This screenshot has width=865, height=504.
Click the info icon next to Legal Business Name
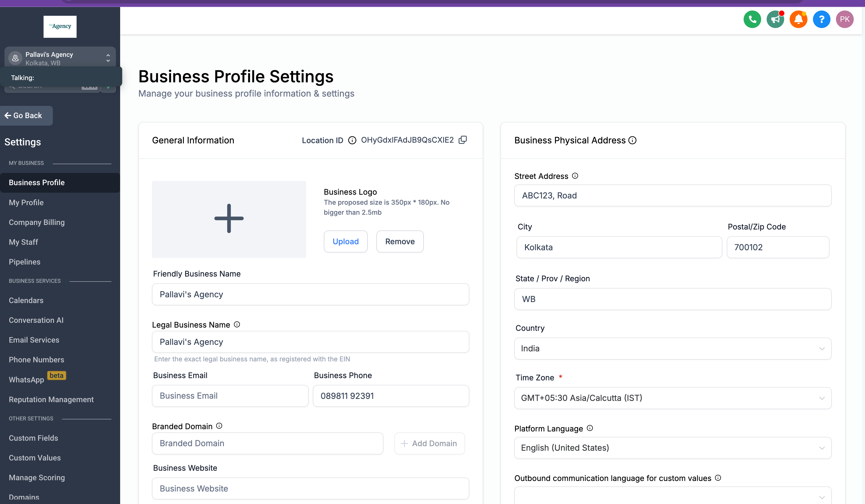coord(237,325)
